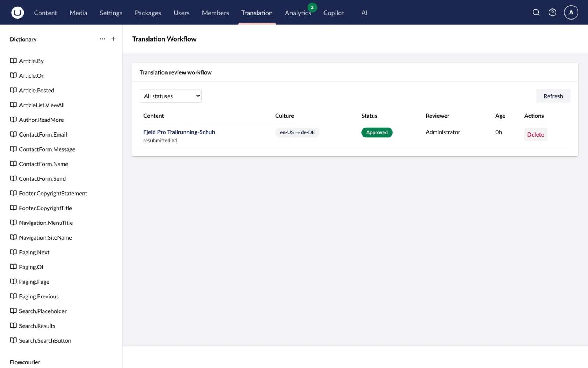Click book icon beside Article.Posted

[x=13, y=90]
